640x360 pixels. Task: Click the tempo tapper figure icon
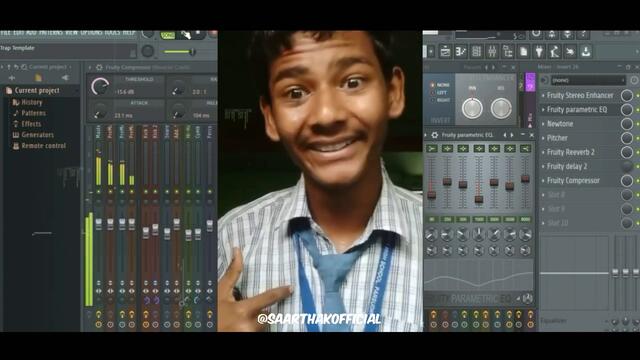pos(555,51)
